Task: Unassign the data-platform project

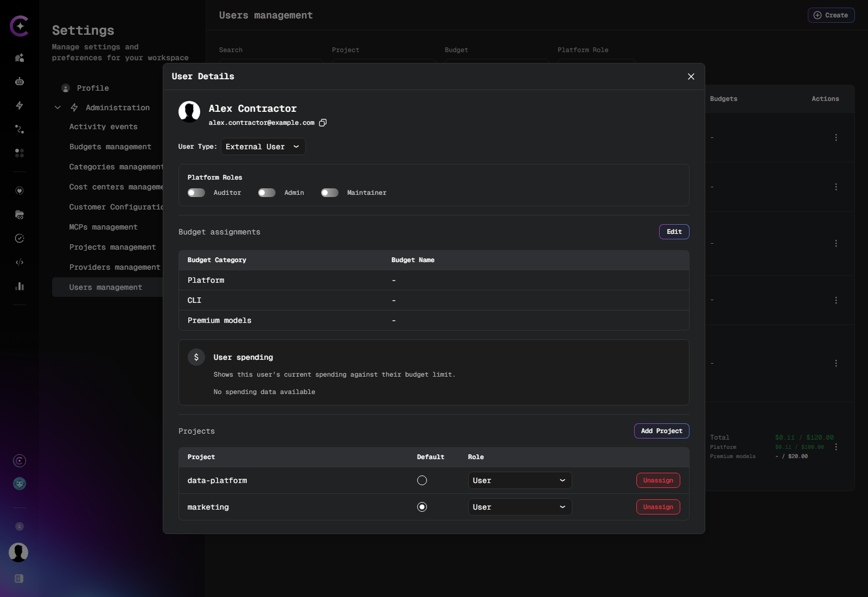Action: (658, 480)
